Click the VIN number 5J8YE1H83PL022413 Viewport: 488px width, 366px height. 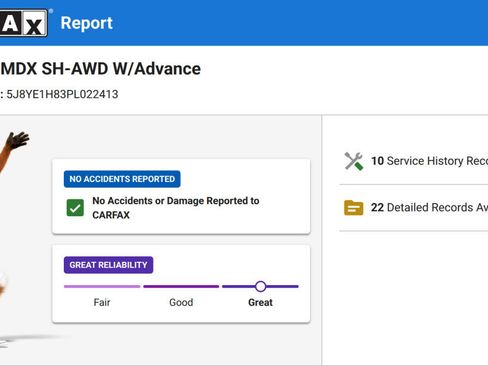coord(62,94)
